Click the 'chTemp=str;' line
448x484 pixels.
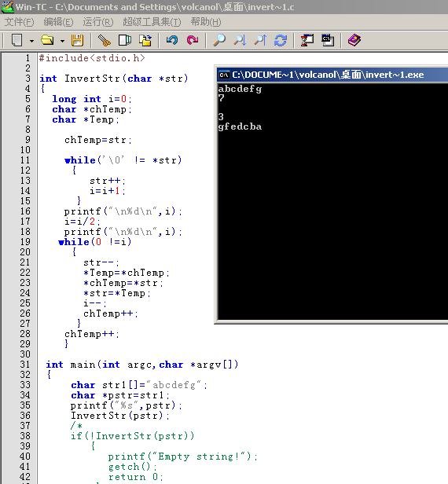98,140
